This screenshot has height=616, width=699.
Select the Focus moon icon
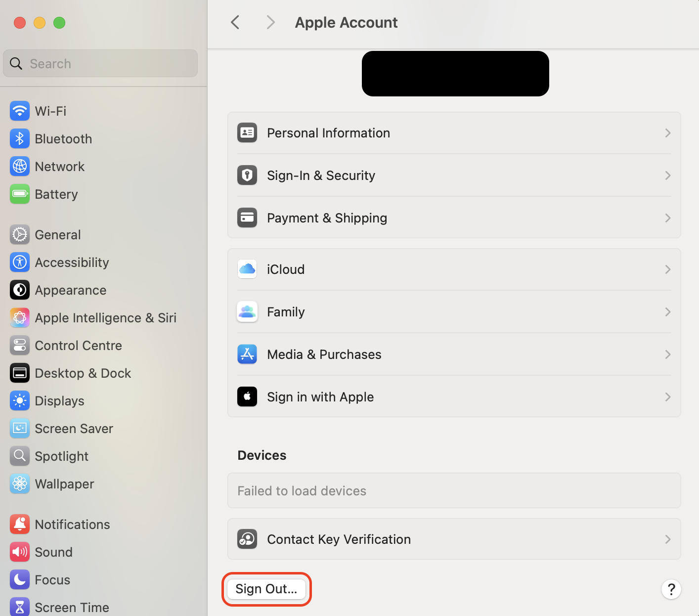[x=20, y=580]
